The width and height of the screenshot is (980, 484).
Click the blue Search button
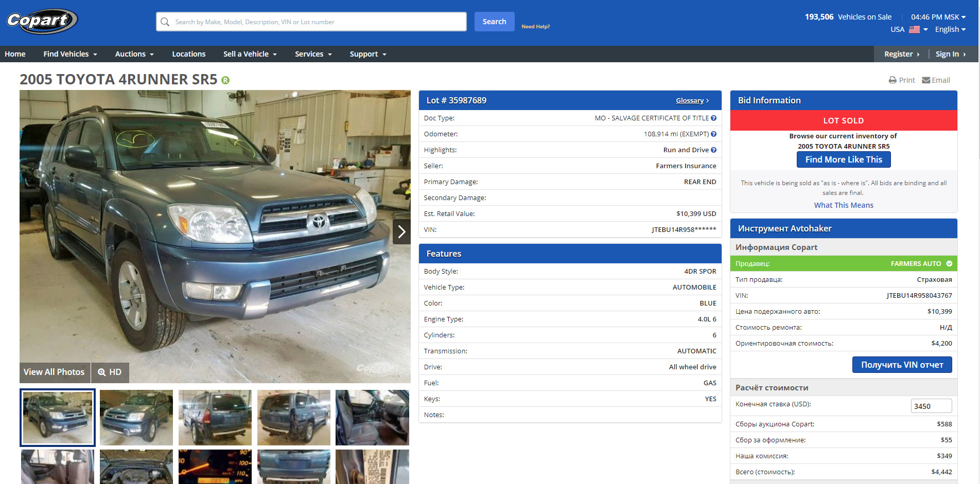coord(494,22)
